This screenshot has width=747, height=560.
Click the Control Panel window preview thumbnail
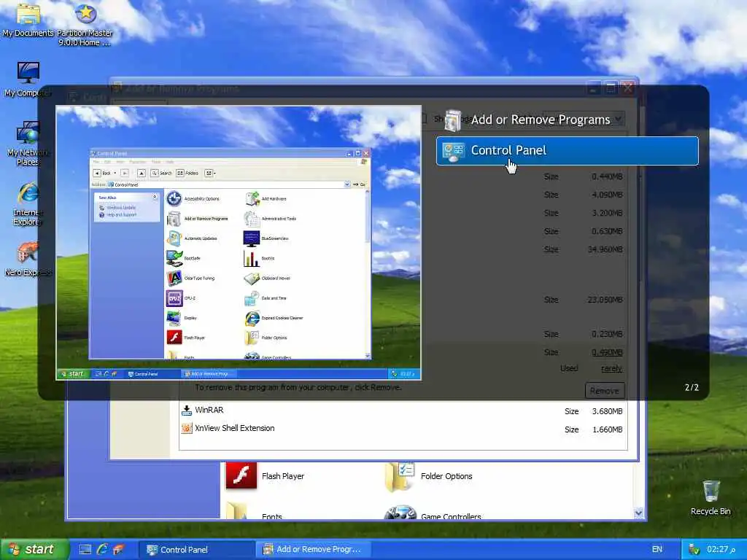[239, 243]
